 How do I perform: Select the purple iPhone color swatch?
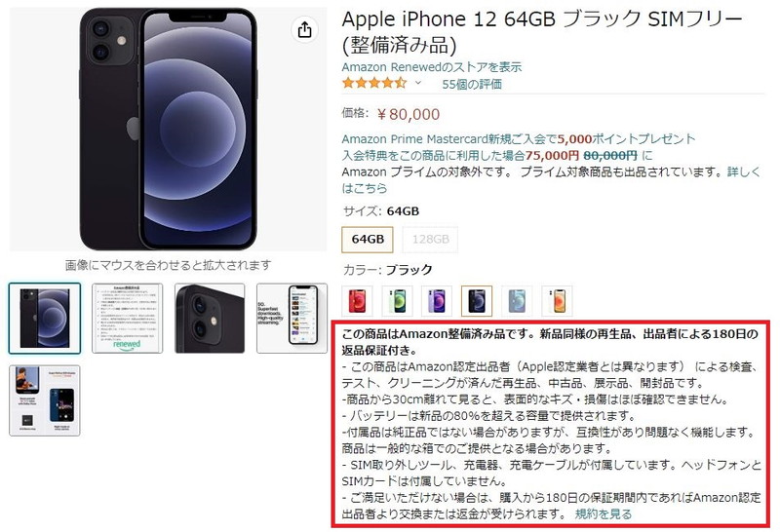437,301
